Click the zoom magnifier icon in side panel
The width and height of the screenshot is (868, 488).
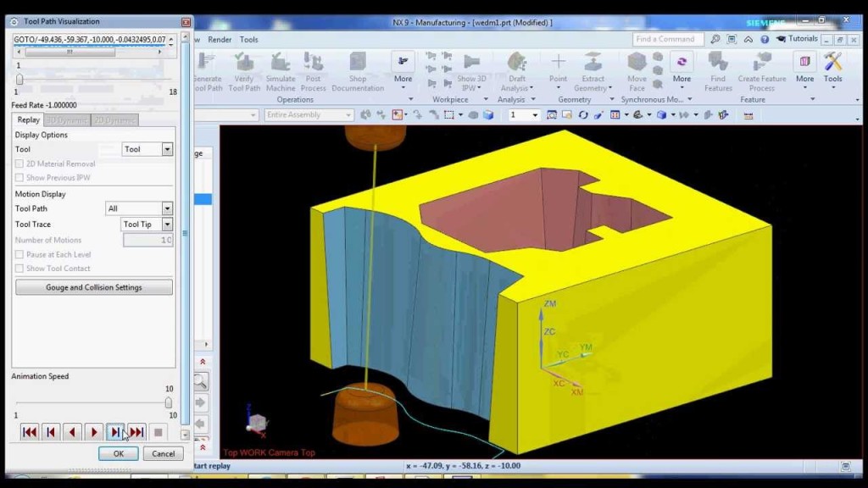[200, 381]
